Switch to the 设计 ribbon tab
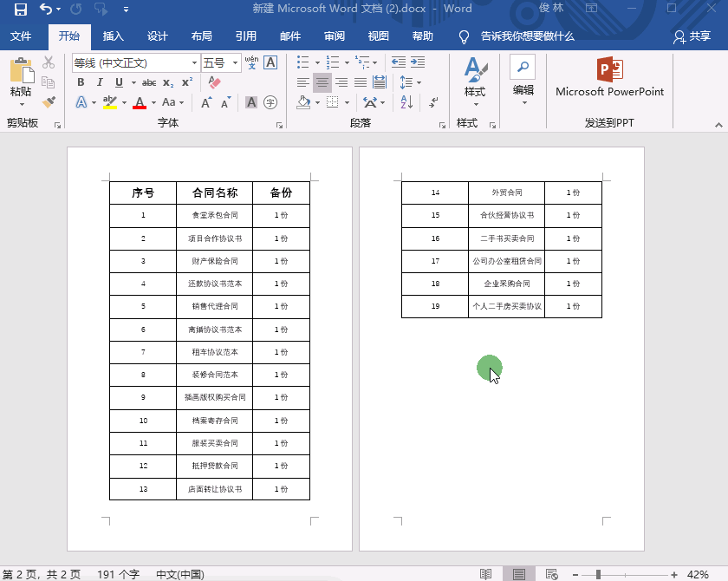The width and height of the screenshot is (728, 581). [158, 36]
